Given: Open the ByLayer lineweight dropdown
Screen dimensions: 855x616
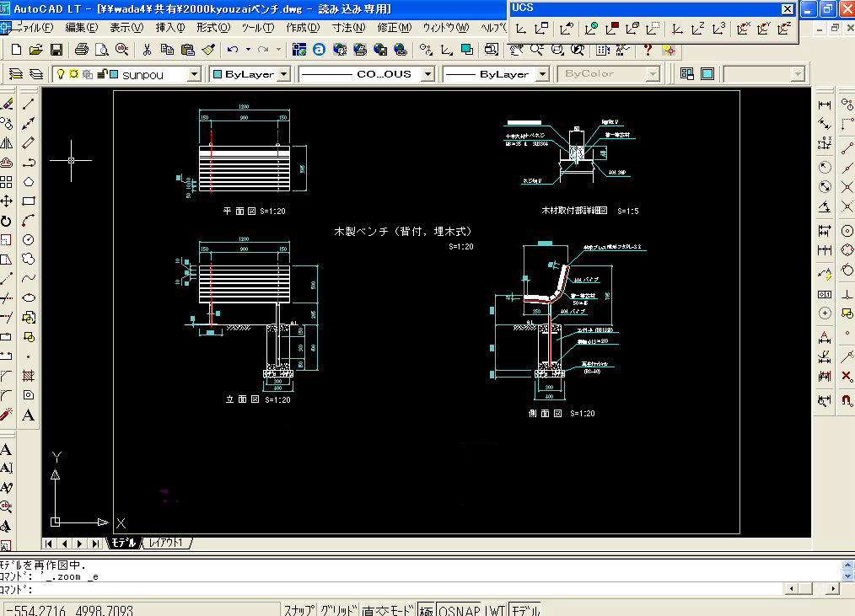Looking at the screenshot, I should tap(542, 74).
